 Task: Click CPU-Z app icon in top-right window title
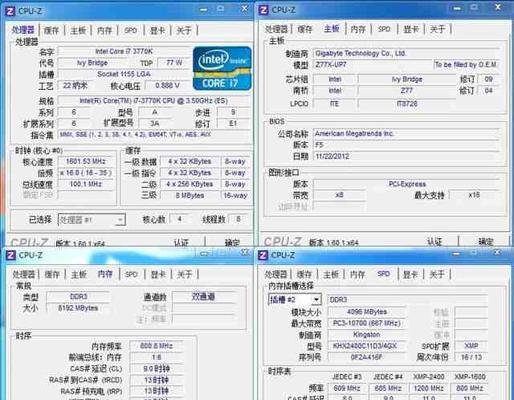click(264, 10)
